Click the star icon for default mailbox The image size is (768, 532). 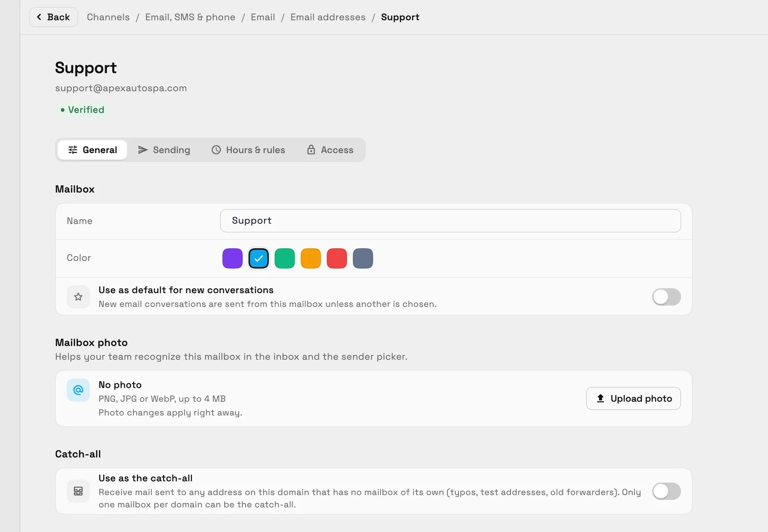(78, 297)
